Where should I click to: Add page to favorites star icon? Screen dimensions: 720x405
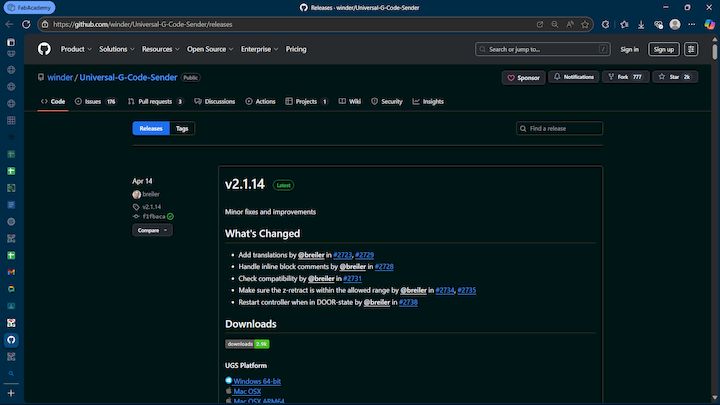coord(585,24)
